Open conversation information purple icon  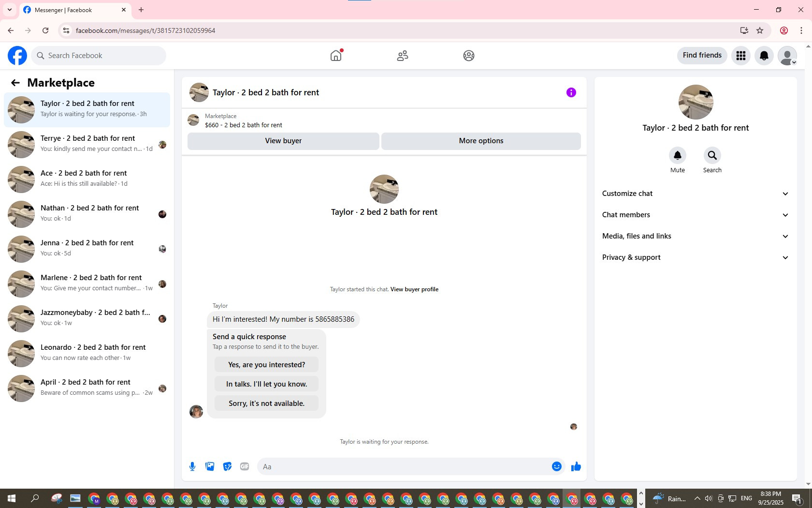571,92
